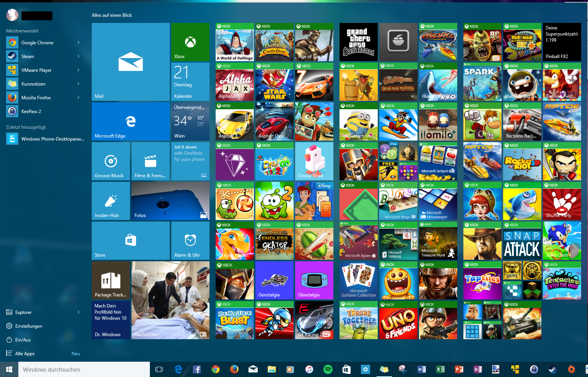Launch Age of Empires Castle Siege tile
The height and width of the screenshot is (377, 588).
coord(275,42)
